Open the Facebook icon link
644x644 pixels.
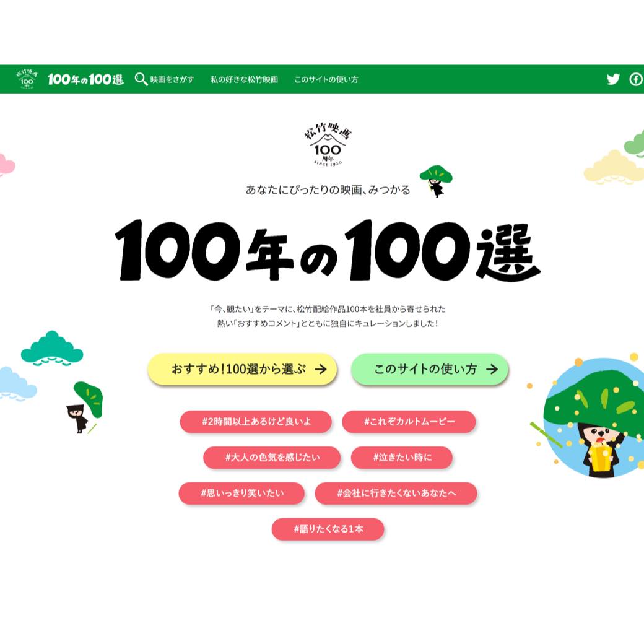(x=636, y=79)
